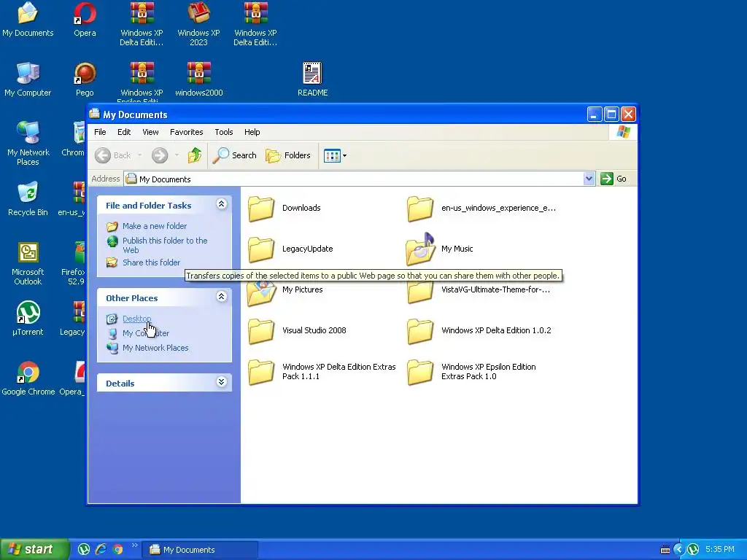The height and width of the screenshot is (560, 747).
Task: Collapse the Other Places panel
Action: (221, 297)
